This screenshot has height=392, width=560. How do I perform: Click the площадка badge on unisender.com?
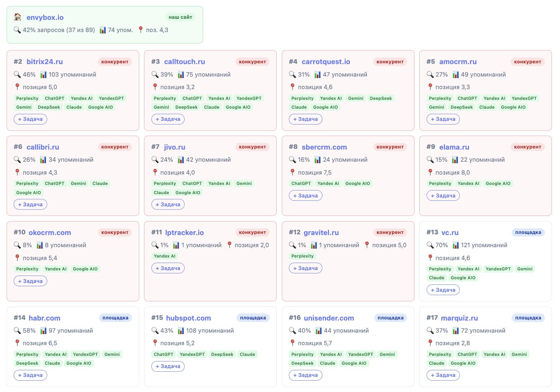click(x=391, y=318)
